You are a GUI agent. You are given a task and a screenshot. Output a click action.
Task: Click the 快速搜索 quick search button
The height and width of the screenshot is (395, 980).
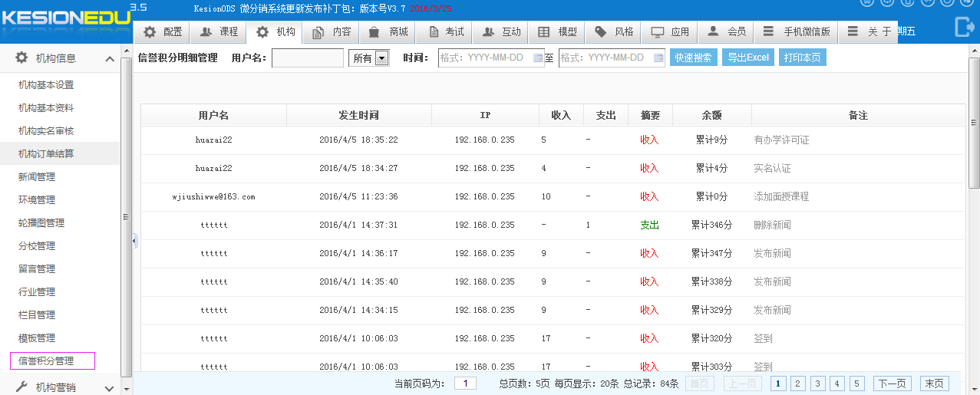tap(693, 58)
